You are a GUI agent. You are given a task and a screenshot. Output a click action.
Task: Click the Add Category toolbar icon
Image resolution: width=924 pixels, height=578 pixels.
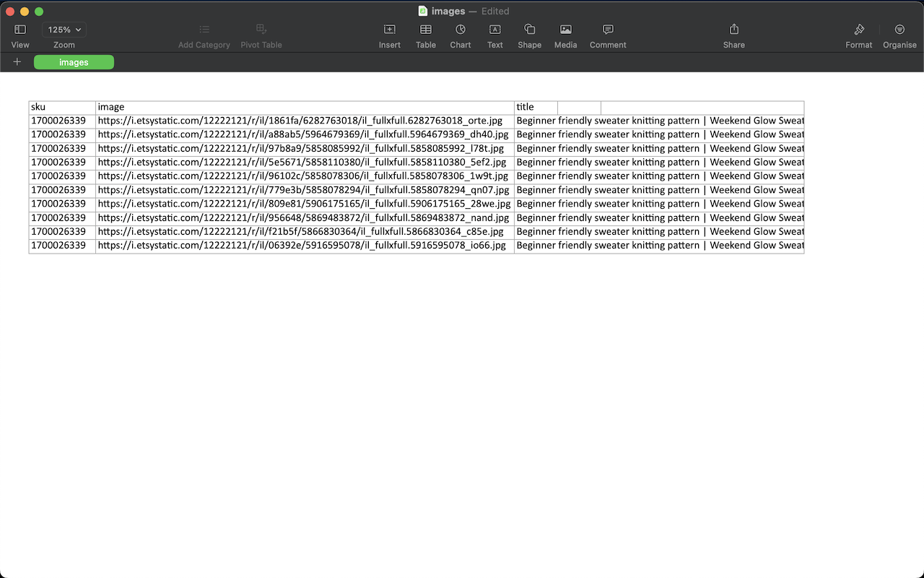coord(204,30)
